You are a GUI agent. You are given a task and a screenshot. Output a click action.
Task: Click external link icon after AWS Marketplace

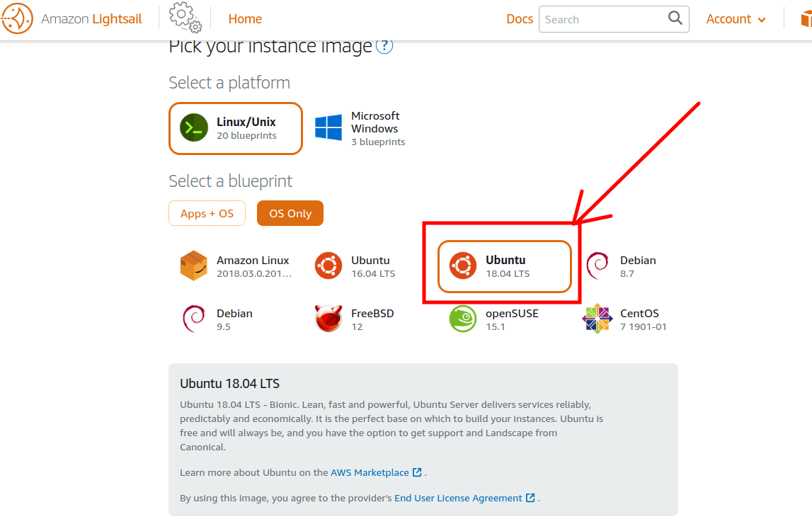[417, 472]
